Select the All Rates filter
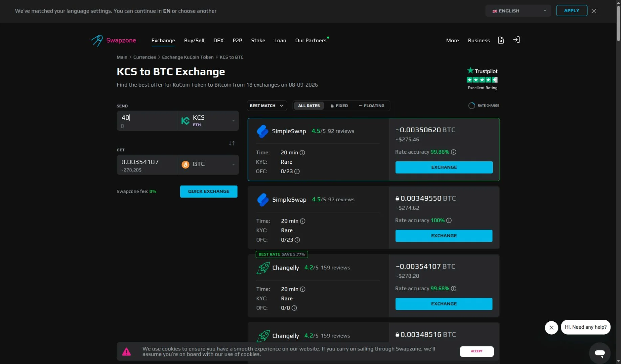This screenshot has height=364, width=621. [x=309, y=106]
